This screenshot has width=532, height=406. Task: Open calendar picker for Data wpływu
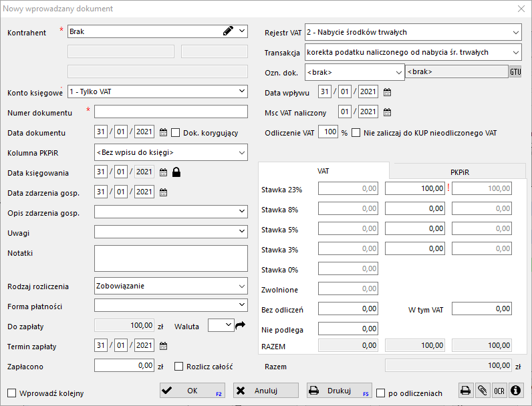tap(387, 92)
